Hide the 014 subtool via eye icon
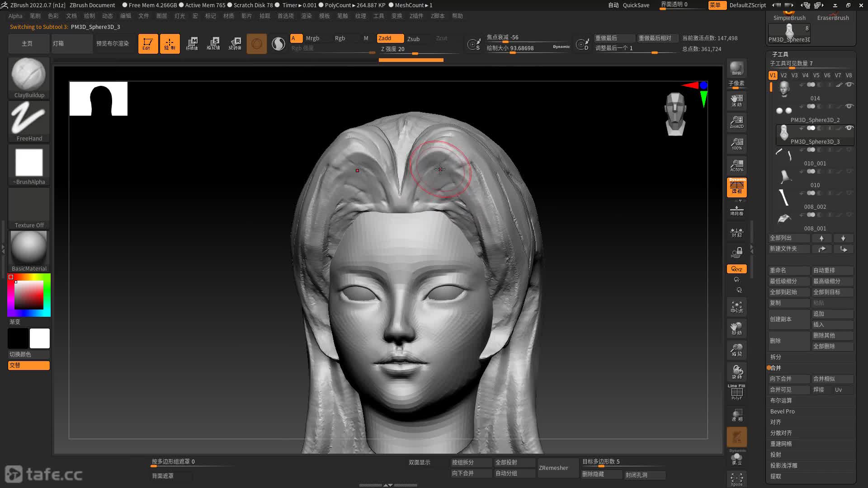Screen dimensions: 868x488 pyautogui.click(x=849, y=84)
